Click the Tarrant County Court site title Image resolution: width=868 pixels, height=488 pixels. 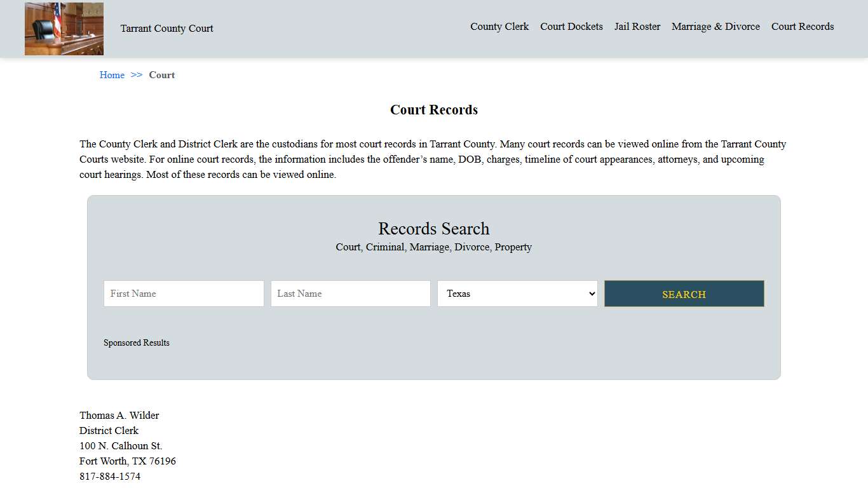point(166,29)
